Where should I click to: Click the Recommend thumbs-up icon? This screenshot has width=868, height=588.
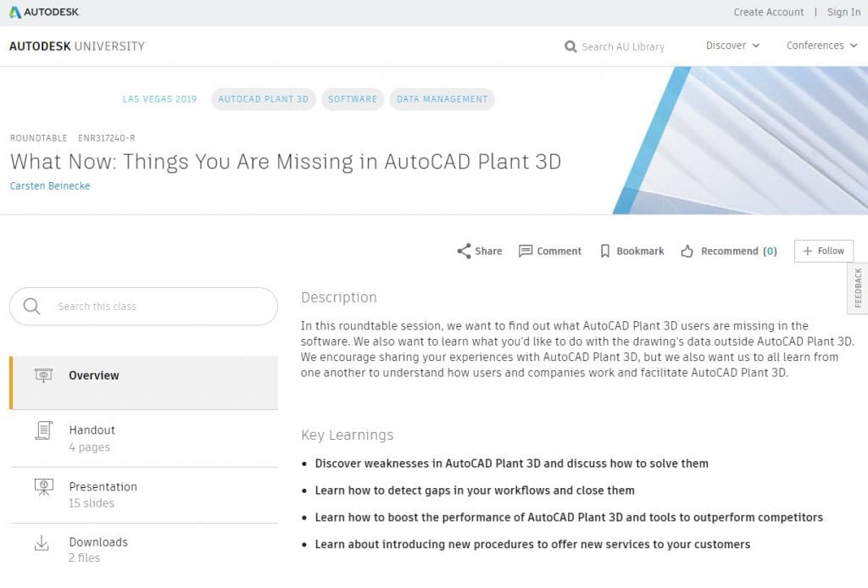pos(687,251)
